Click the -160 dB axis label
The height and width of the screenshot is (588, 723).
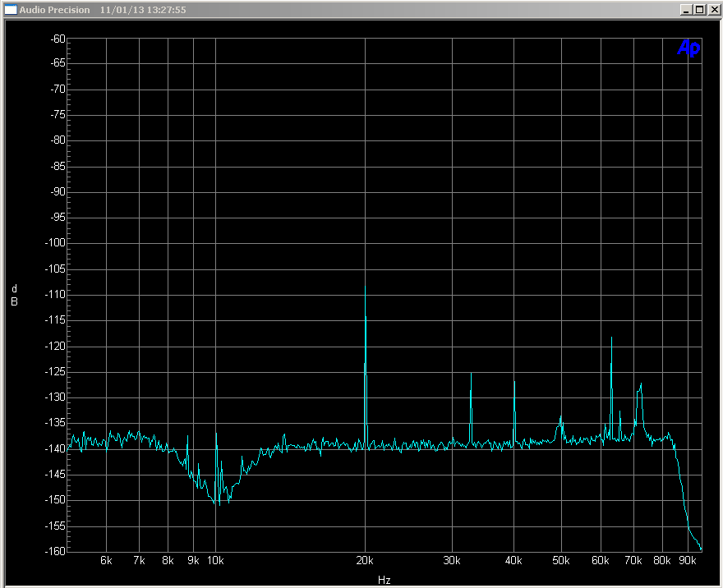(x=55, y=551)
